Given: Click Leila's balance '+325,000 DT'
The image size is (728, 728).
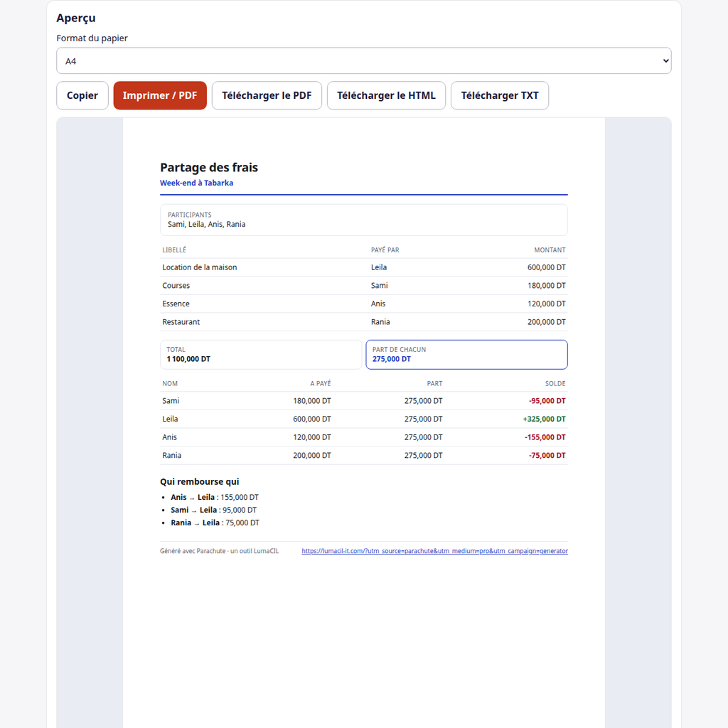Looking at the screenshot, I should [x=544, y=419].
